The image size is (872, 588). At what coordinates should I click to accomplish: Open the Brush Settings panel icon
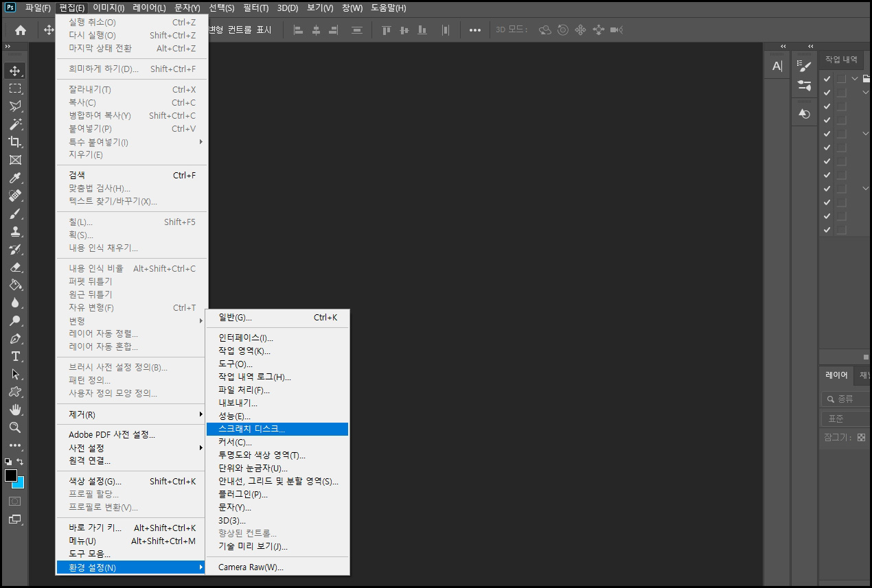[804, 66]
